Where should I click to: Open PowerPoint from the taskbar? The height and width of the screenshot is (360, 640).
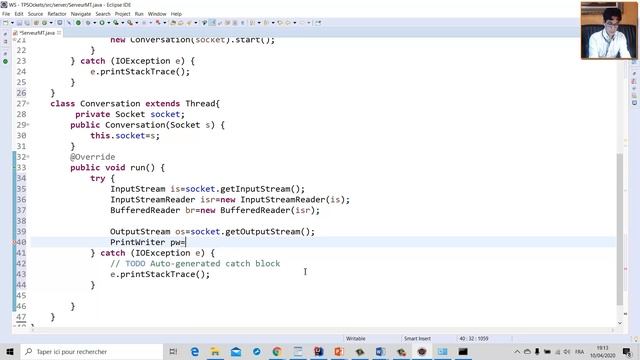pos(339,351)
